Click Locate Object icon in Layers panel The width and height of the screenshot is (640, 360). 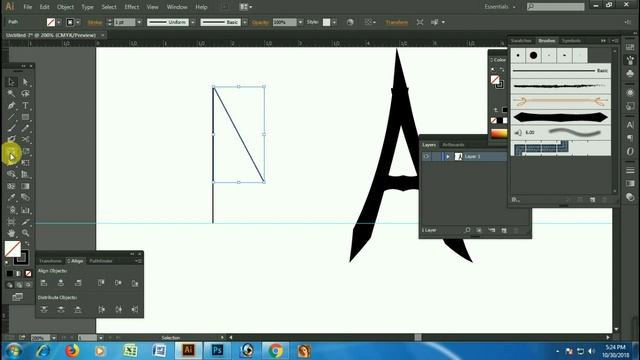pyautogui.click(x=467, y=231)
